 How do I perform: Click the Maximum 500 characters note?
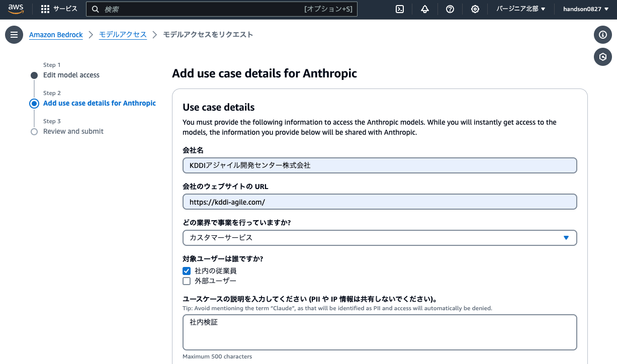[217, 356]
